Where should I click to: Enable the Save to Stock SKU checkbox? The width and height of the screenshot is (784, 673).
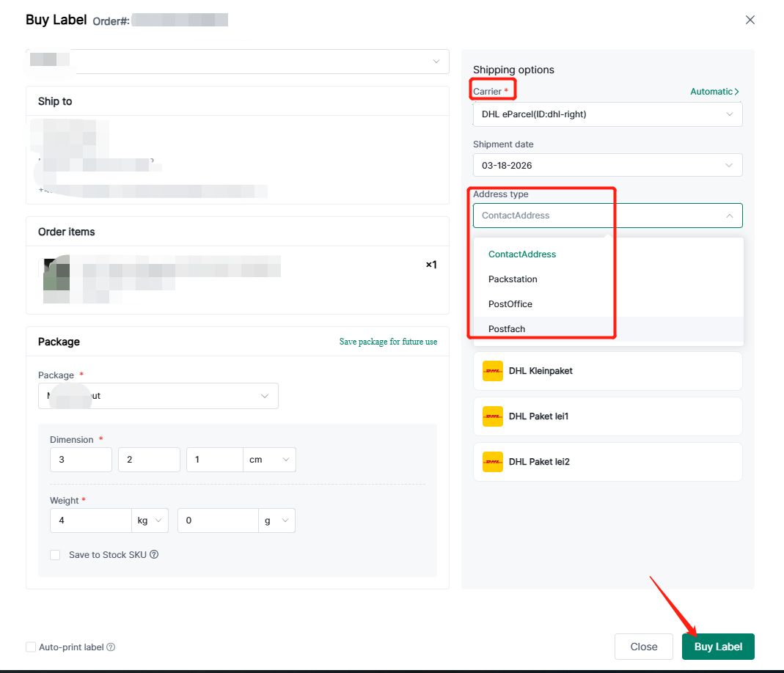pos(55,555)
